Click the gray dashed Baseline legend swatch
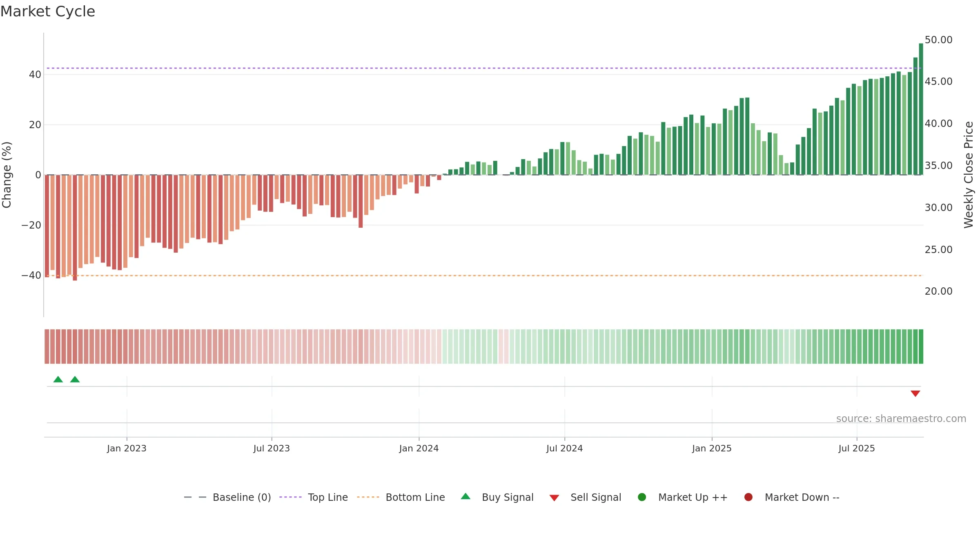The image size is (980, 551). 195,497
